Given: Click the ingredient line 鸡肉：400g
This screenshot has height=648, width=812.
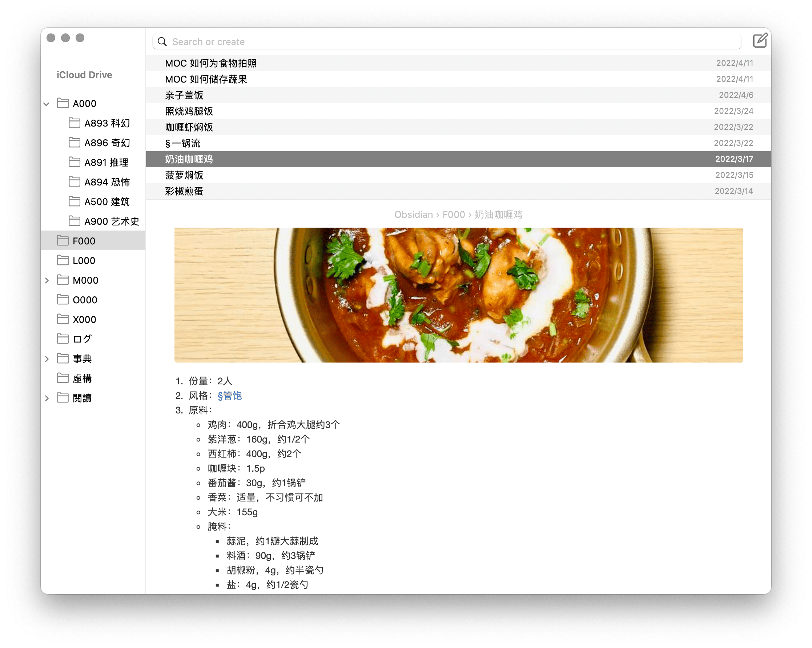Looking at the screenshot, I should pos(274,425).
